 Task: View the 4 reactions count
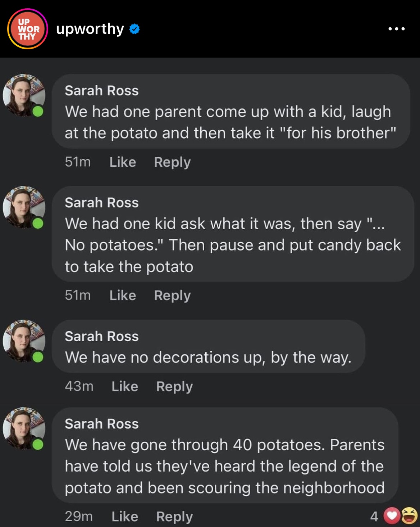coord(374,517)
